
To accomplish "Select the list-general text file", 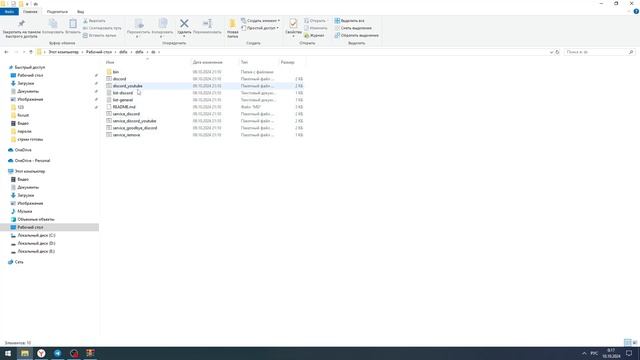I will tap(123, 100).
